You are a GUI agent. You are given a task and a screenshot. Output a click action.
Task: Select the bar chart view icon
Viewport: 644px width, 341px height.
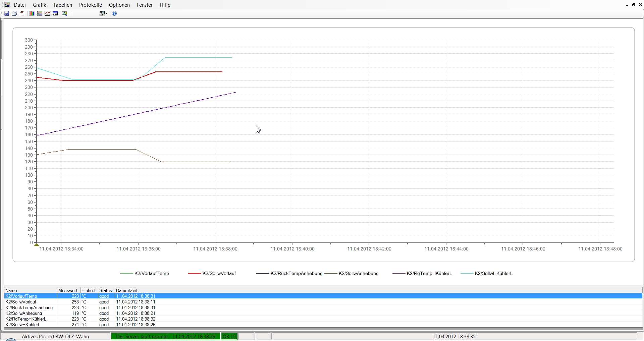tap(32, 13)
